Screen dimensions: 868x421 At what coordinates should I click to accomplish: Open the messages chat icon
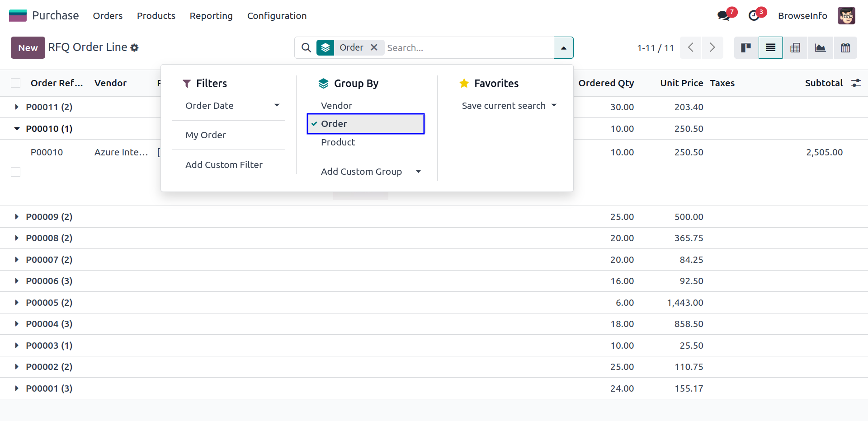click(x=723, y=16)
